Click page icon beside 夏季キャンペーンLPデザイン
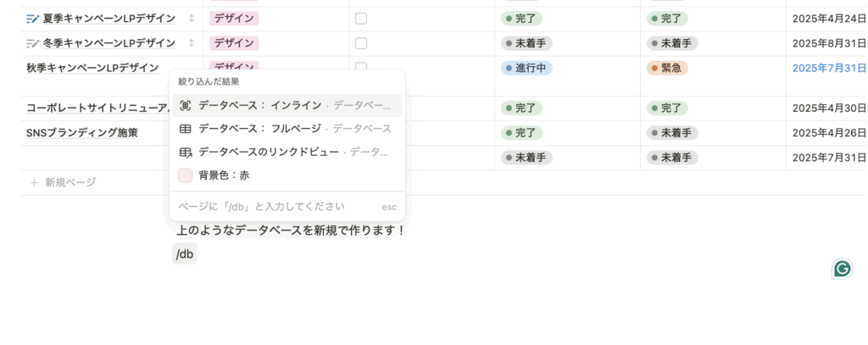The width and height of the screenshot is (868, 345). coord(33,18)
